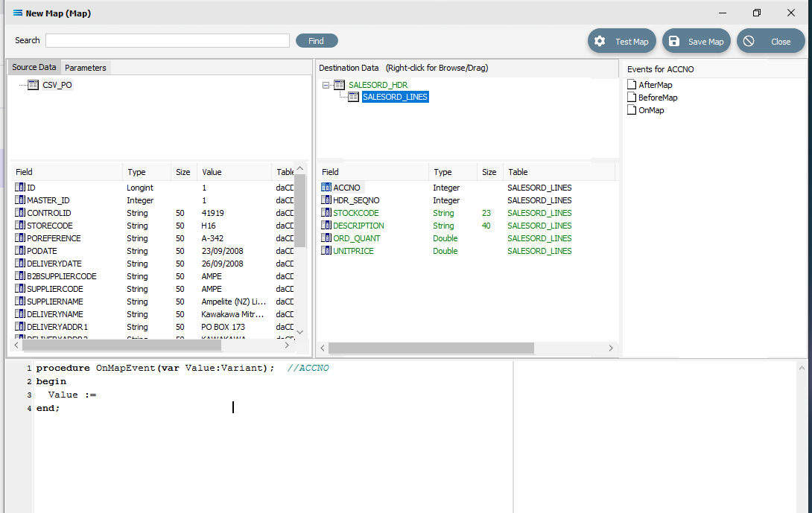This screenshot has width=812, height=513.
Task: Click the Test Map button
Action: tap(622, 42)
